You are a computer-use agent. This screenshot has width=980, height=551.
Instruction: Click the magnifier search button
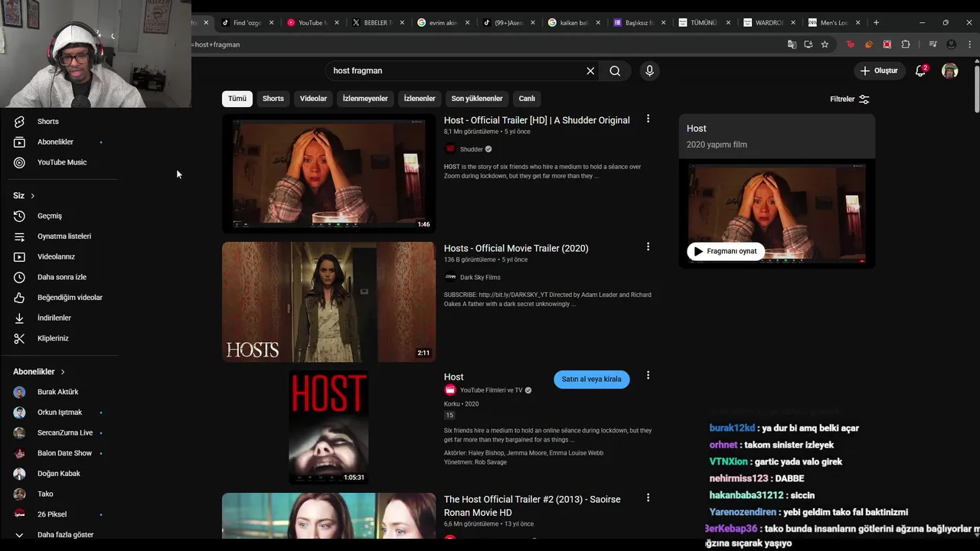click(615, 70)
